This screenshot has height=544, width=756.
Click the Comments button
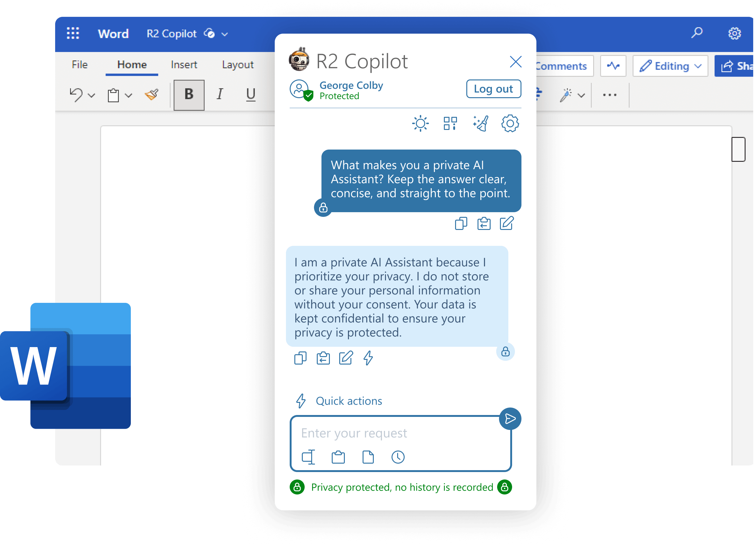[x=565, y=66]
